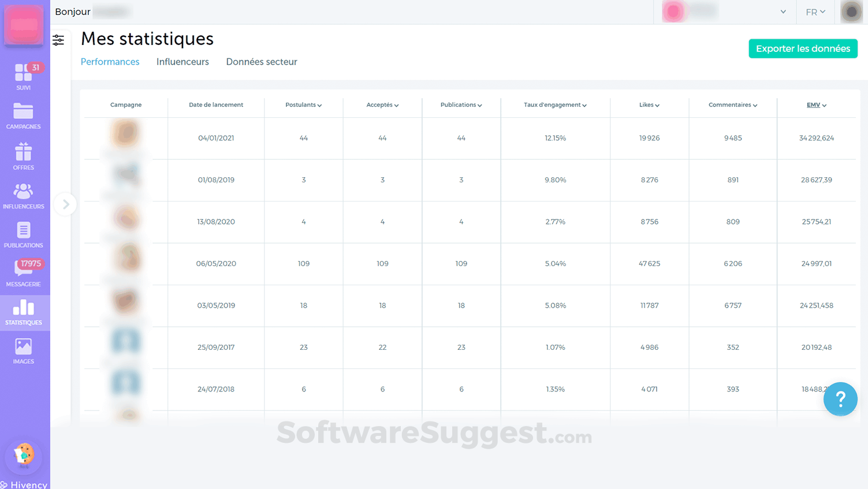The height and width of the screenshot is (489, 868).
Task: Open the account dropdown chevron at top right
Action: (x=783, y=12)
